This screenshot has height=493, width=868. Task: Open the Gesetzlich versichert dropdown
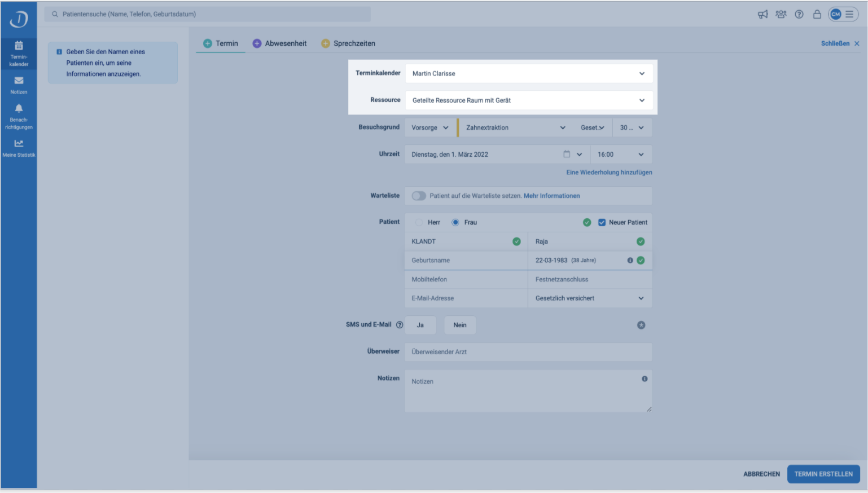pyautogui.click(x=590, y=298)
